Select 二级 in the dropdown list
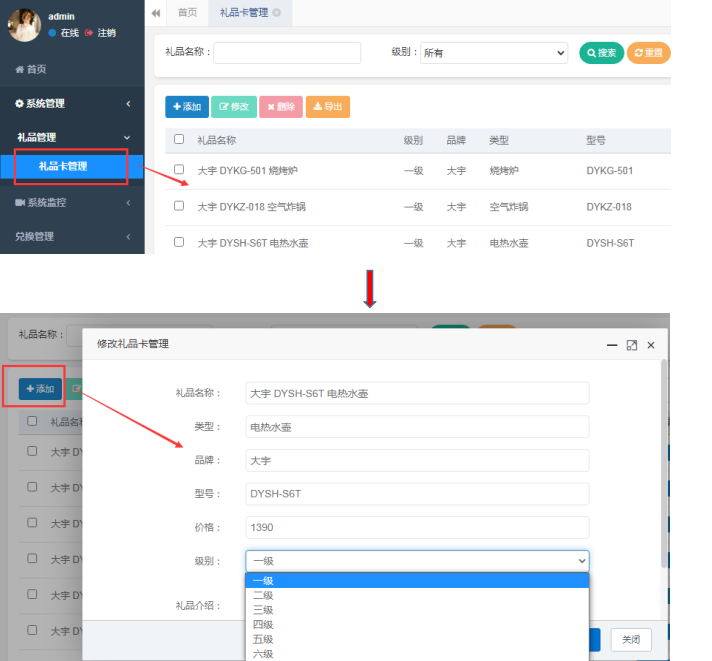Image resolution: width=712 pixels, height=661 pixels. (417, 595)
